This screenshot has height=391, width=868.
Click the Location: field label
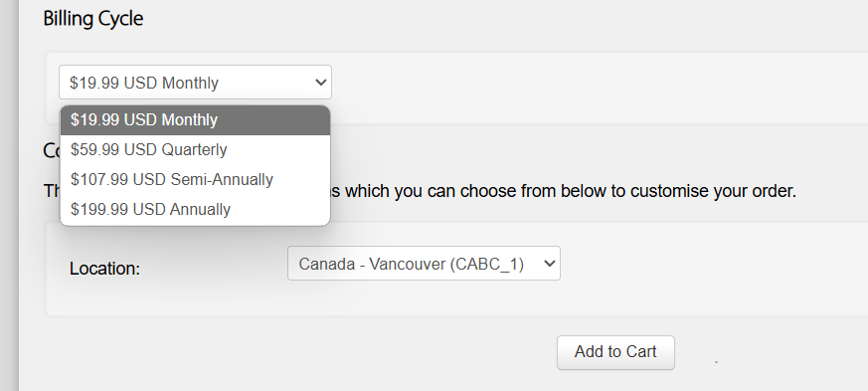click(104, 269)
